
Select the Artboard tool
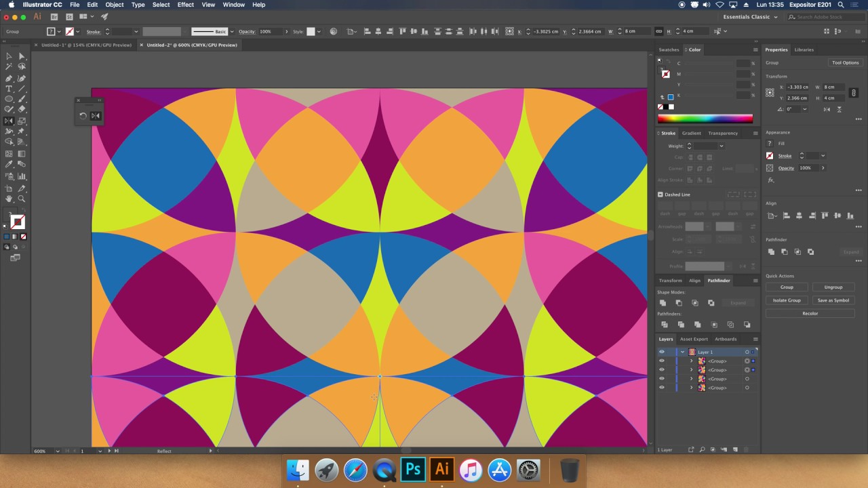tap(9, 188)
